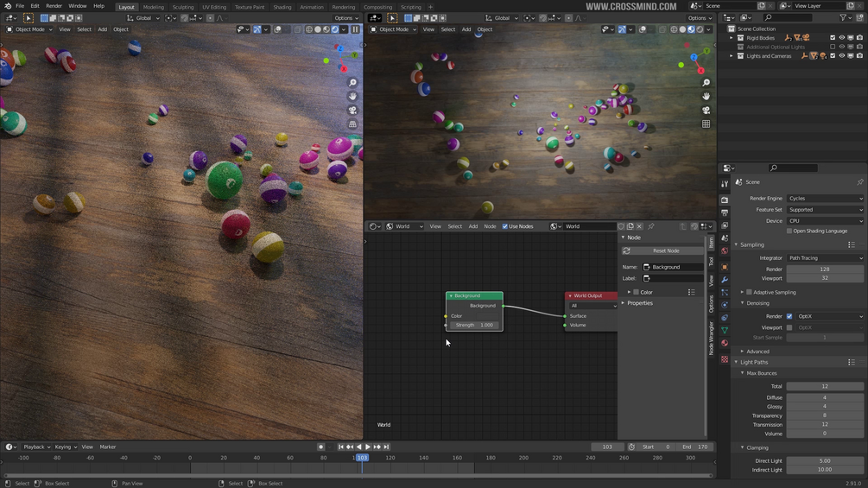
Task: Open the Integrator Path Tracing dropdown
Action: point(825,258)
